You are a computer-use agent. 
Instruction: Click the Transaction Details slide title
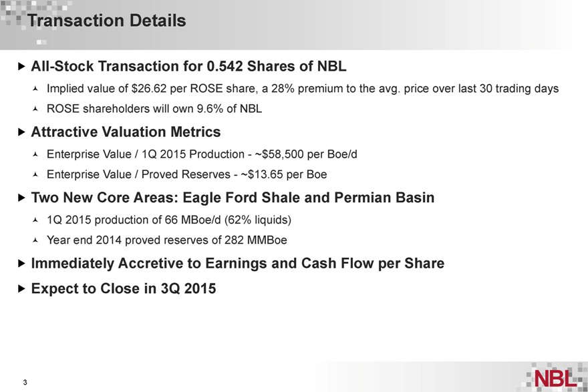107,21
